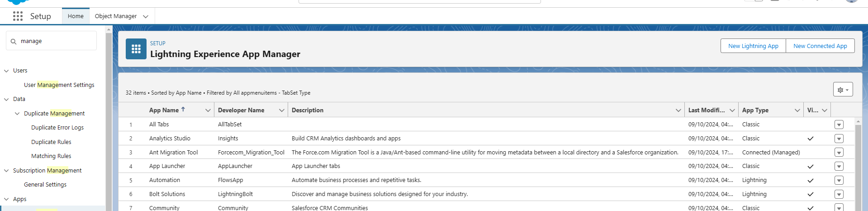The image size is (868, 211).
Task: Open row actions menu for Automation
Action: (x=839, y=180)
